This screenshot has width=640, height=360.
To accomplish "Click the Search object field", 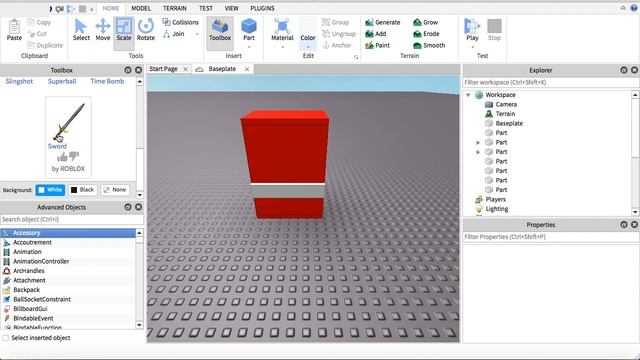I will [x=71, y=220].
